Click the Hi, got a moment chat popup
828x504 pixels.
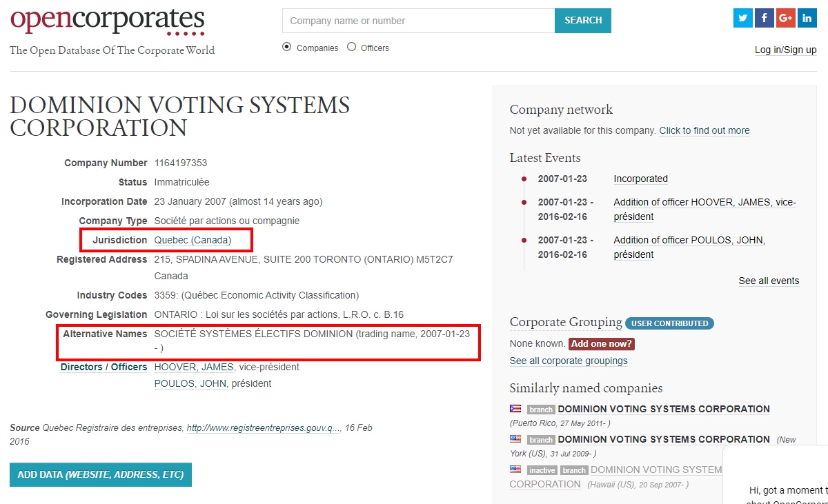click(776, 474)
